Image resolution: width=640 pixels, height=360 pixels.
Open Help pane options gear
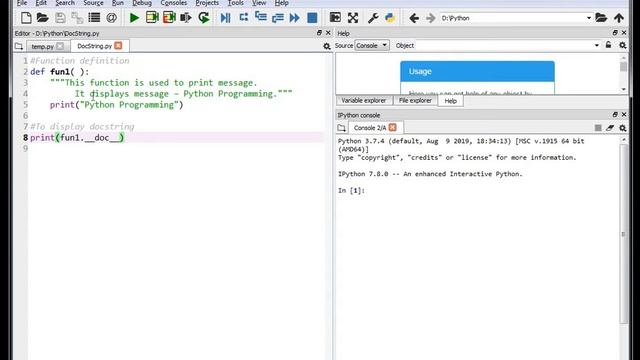[x=622, y=46]
